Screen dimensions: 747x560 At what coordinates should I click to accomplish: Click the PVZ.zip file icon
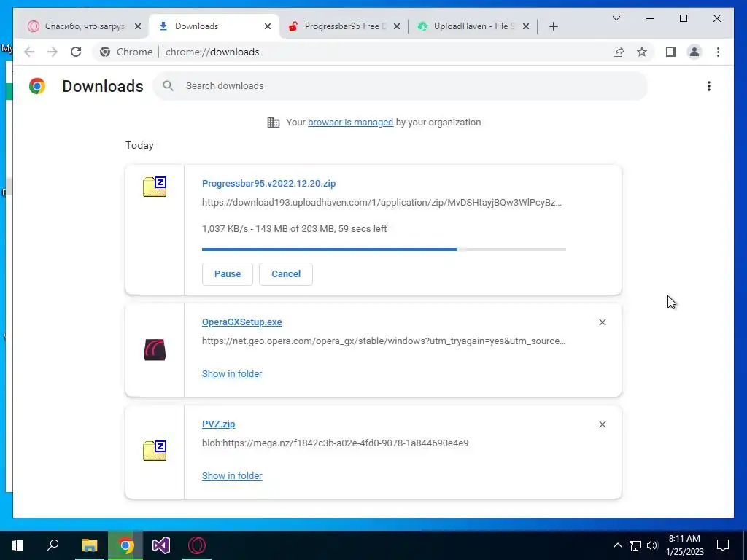point(155,451)
